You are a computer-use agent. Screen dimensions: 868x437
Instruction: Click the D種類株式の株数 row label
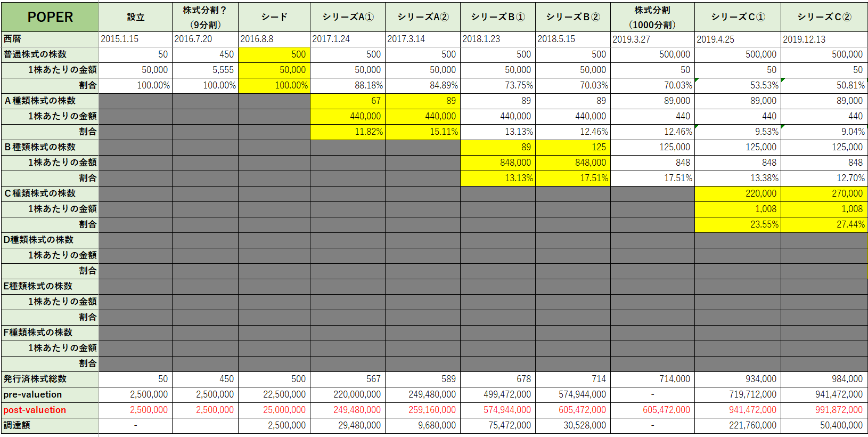coord(50,240)
